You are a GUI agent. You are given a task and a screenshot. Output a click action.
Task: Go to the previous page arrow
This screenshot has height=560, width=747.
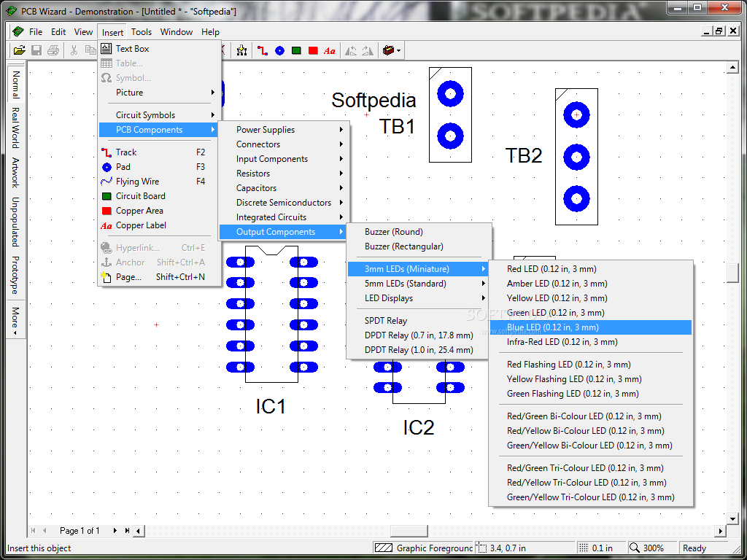[44, 531]
